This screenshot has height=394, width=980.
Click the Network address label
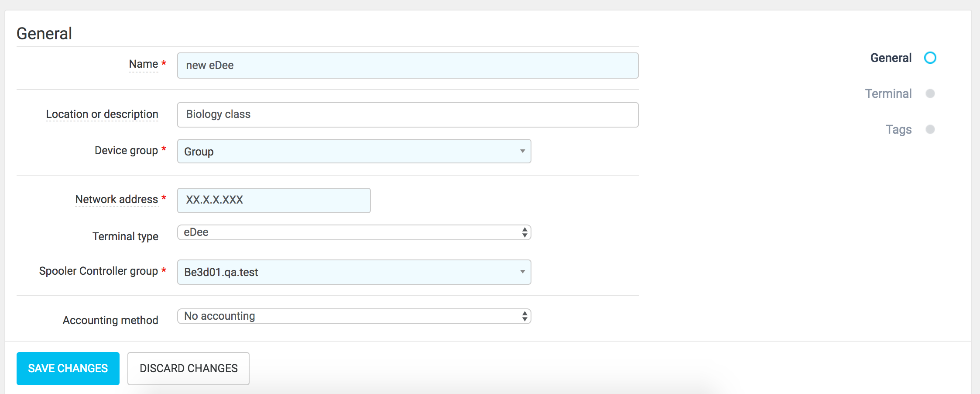[117, 200]
